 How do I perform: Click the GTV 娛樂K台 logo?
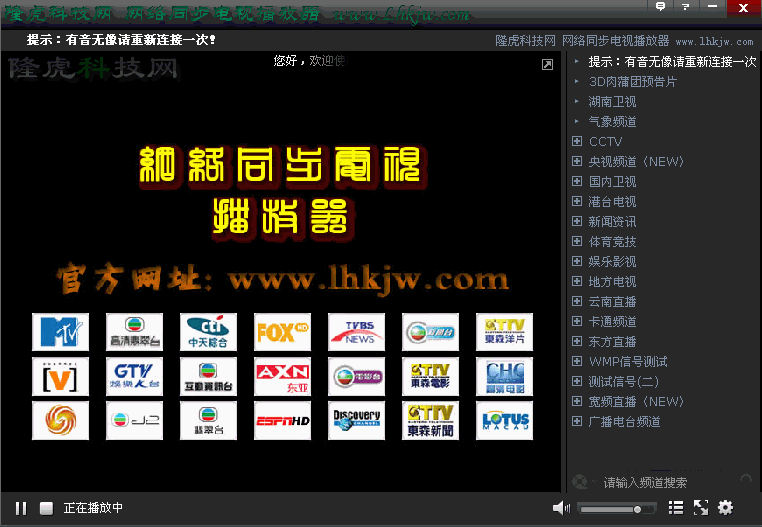(135, 376)
